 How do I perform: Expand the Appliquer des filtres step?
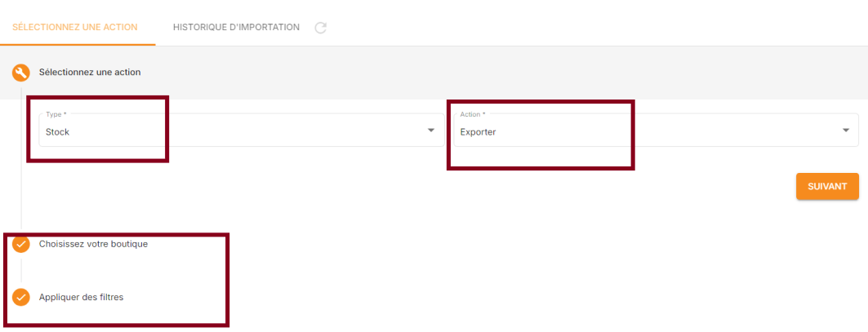point(81,297)
